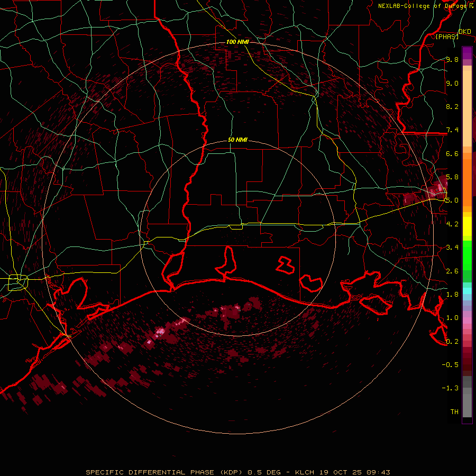This screenshot has width=476, height=476.
Task: Click the 5.8 value on the color scale
Action: 452,177
